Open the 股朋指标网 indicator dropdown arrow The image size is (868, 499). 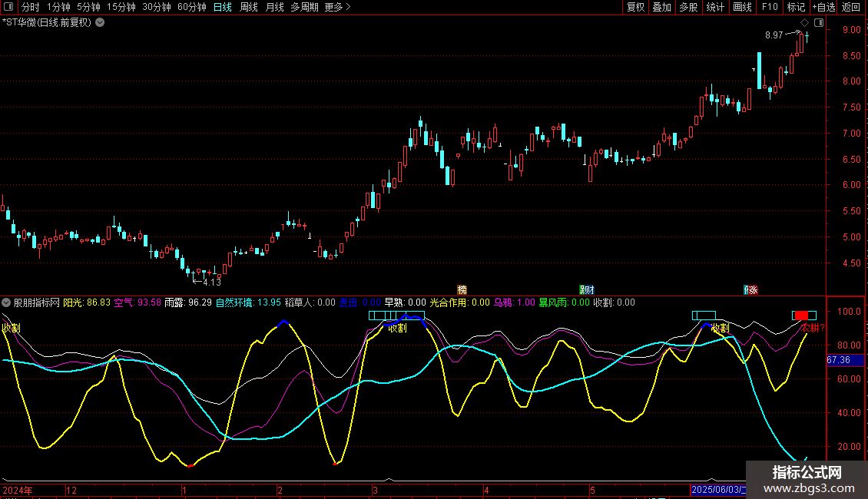pyautogui.click(x=6, y=302)
